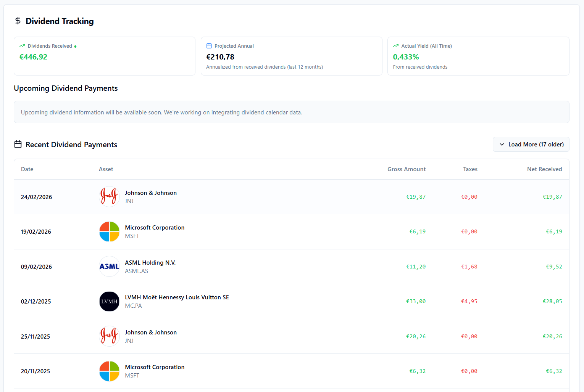Click the trend icon next to Dividends Received

click(x=22, y=46)
